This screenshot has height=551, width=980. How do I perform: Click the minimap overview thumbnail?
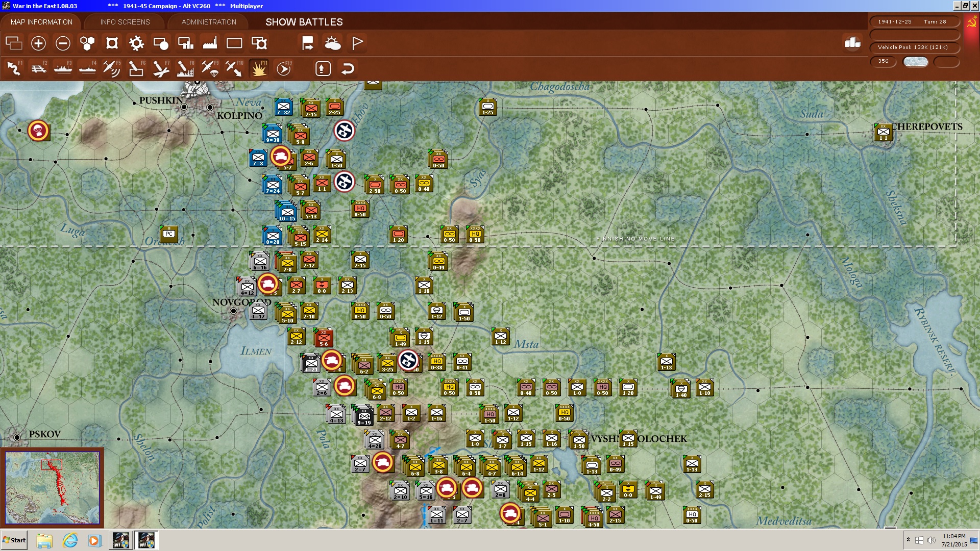coord(53,488)
